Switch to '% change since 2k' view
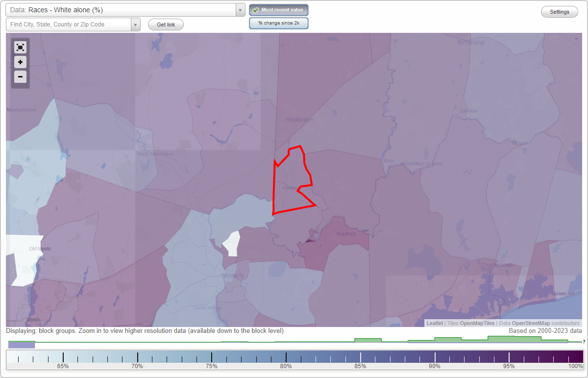Screen dimensions: 588x378 tap(278, 23)
